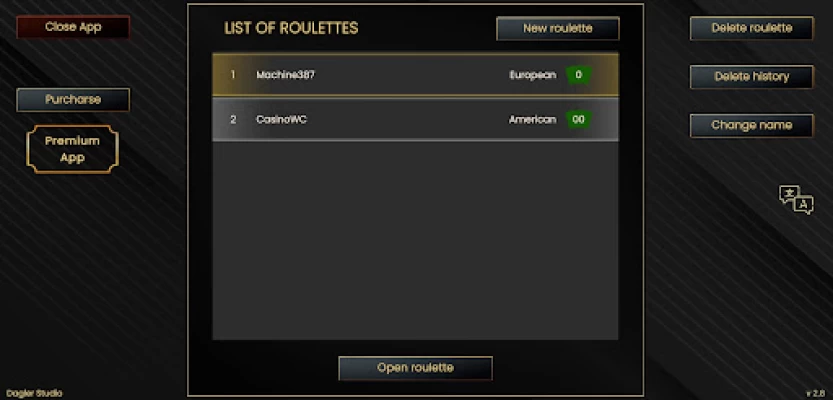The height and width of the screenshot is (400, 833).
Task: Open the Purcharse button
Action: [x=73, y=100]
